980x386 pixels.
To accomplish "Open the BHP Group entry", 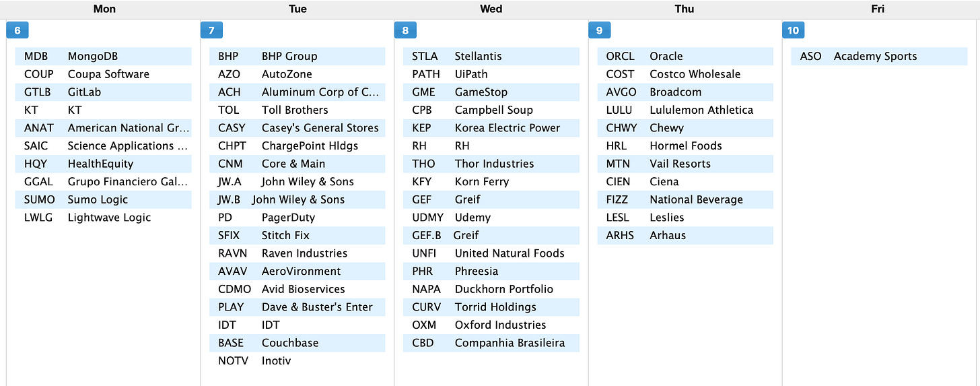I will pos(297,57).
